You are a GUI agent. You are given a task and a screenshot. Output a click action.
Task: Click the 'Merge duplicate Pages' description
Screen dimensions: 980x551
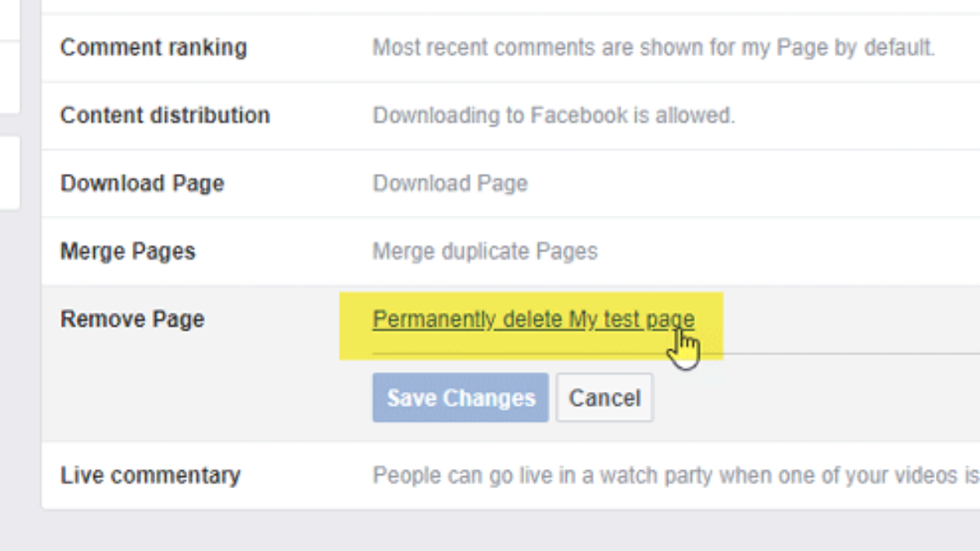485,251
